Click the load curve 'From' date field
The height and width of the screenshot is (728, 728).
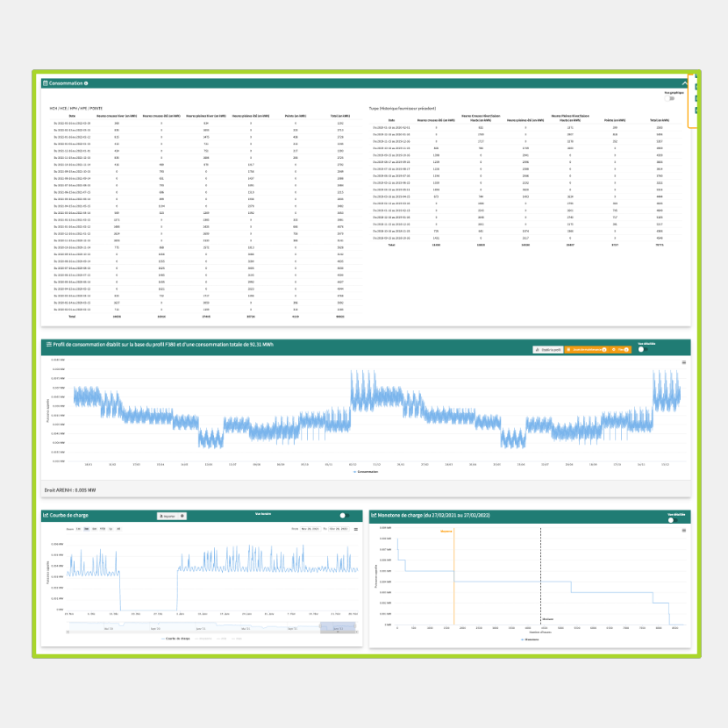311,529
